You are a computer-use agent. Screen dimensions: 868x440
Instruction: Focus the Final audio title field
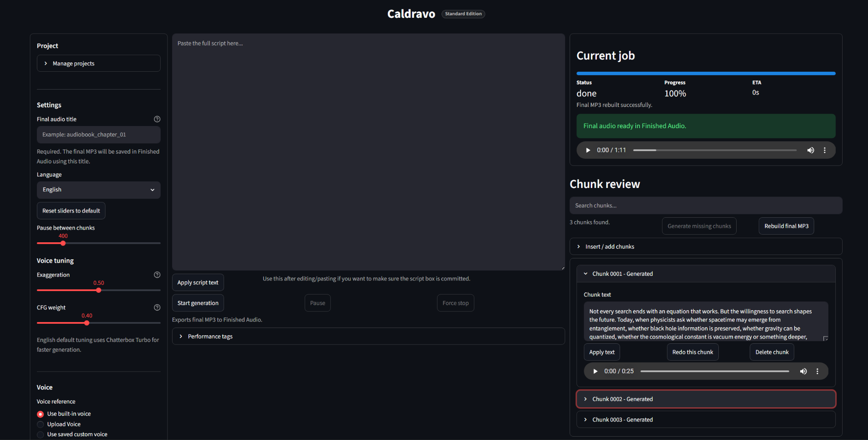[x=98, y=135]
